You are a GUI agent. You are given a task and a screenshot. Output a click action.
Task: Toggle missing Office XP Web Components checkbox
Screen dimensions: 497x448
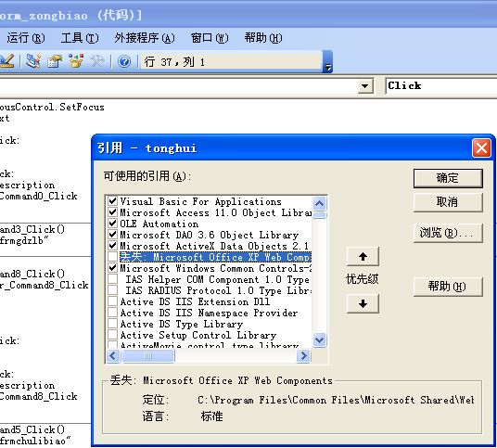point(112,257)
